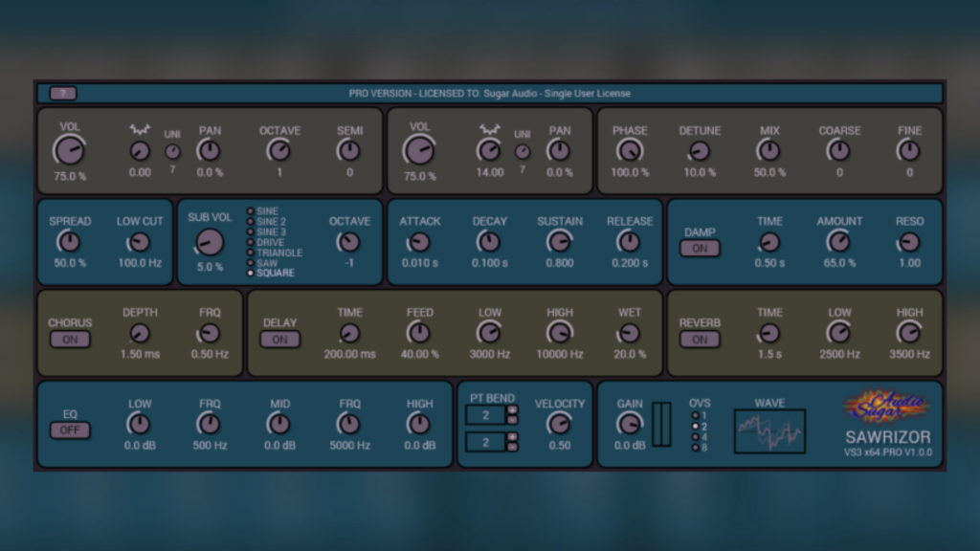Screen dimensions: 980x551
Task: Click the second oscillator's sawtooth wave knob
Action: tap(489, 150)
